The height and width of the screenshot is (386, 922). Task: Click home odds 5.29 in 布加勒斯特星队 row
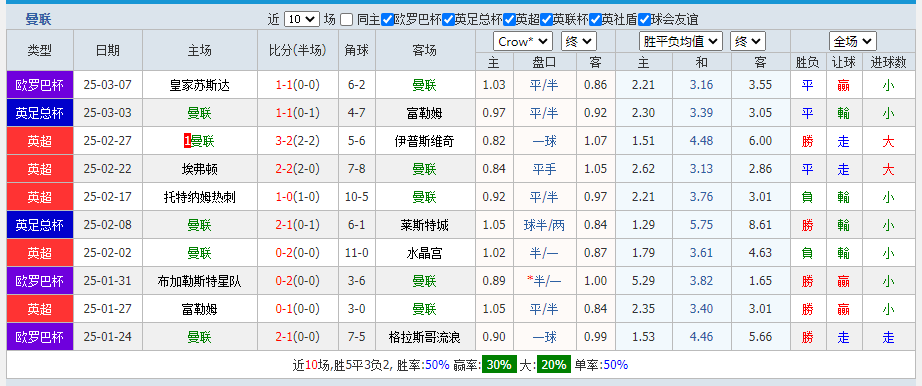click(643, 282)
